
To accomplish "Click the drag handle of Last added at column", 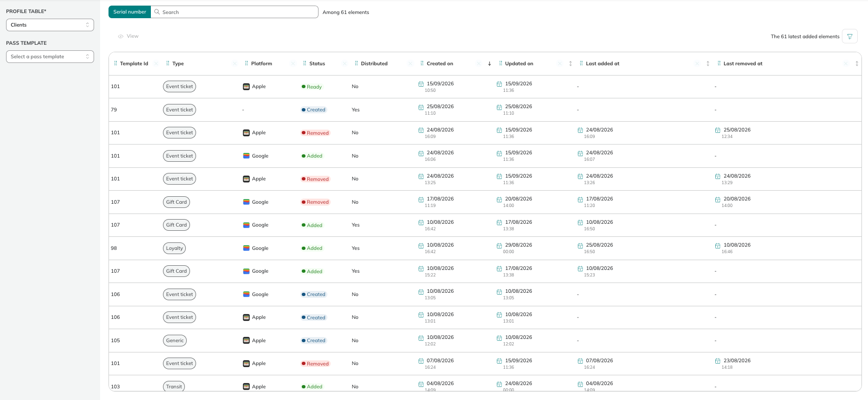I will [x=581, y=63].
